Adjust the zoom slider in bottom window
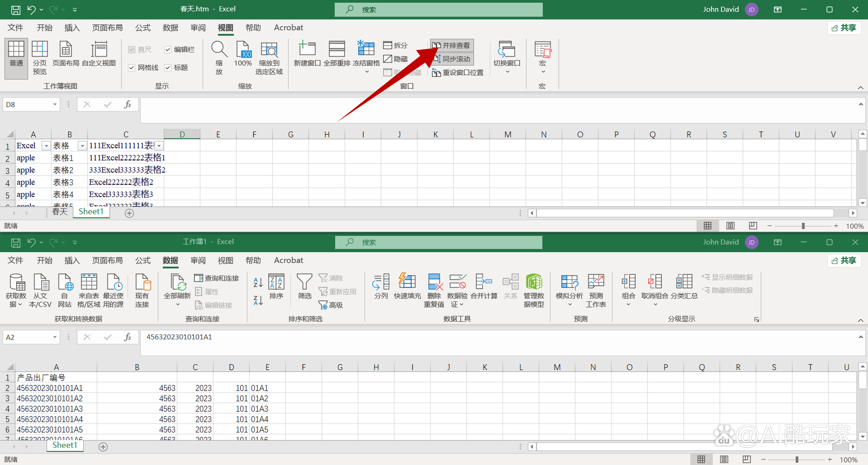 pyautogui.click(x=797, y=460)
